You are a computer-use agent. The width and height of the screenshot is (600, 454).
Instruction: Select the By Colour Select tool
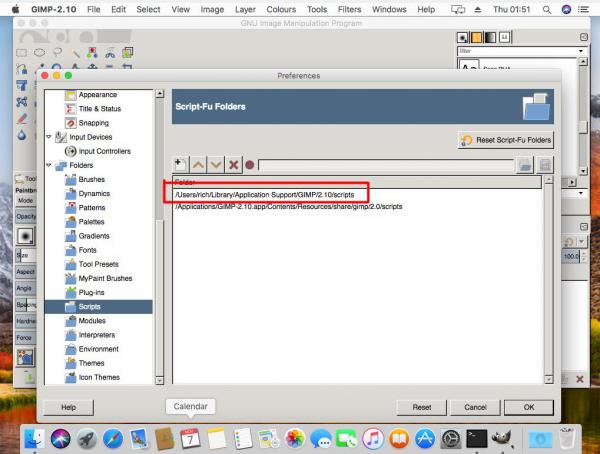pos(93,52)
